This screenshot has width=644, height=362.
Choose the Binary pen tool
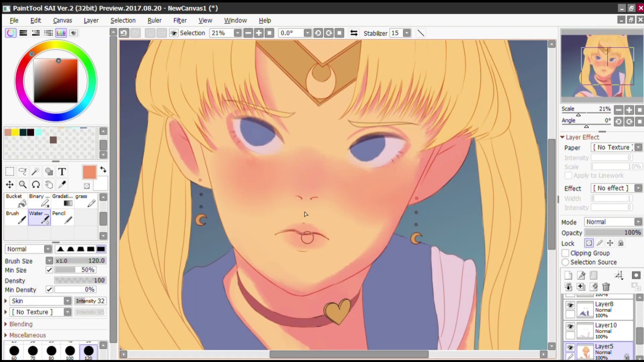[x=39, y=201]
